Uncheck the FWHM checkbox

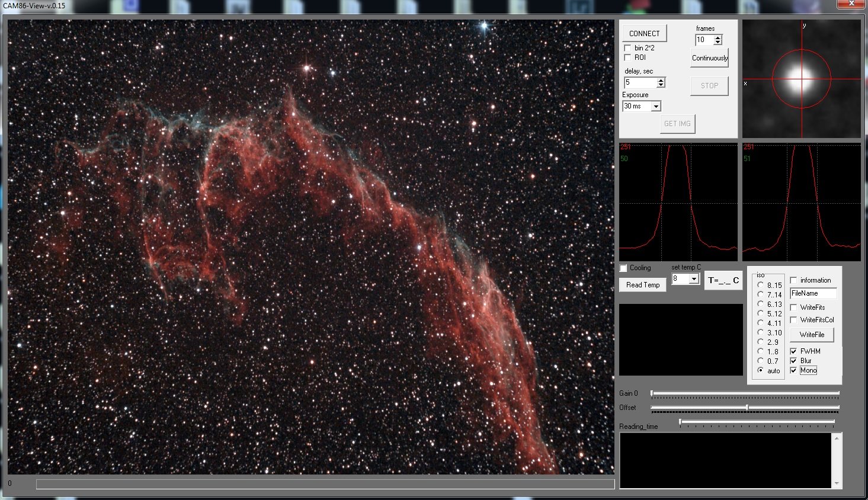tap(793, 351)
